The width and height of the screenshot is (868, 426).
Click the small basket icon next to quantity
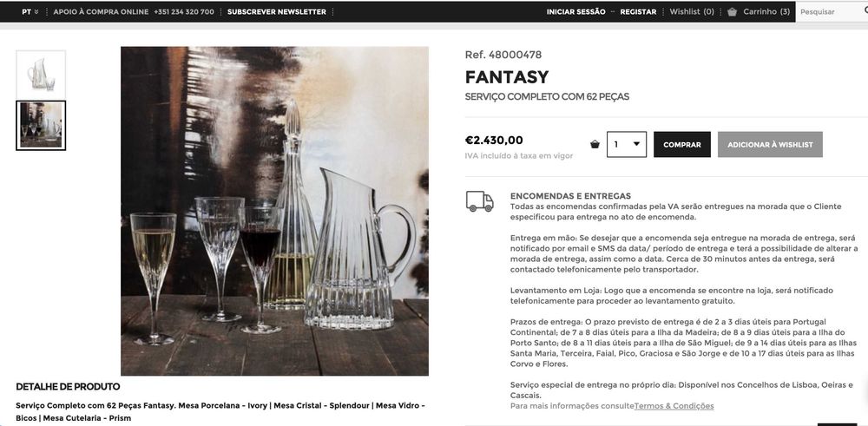(x=595, y=144)
